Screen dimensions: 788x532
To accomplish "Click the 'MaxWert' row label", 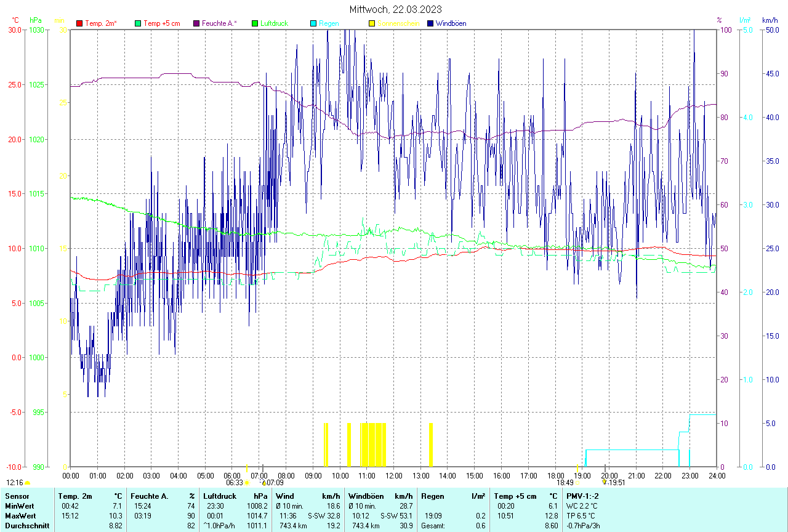I will [19, 515].
